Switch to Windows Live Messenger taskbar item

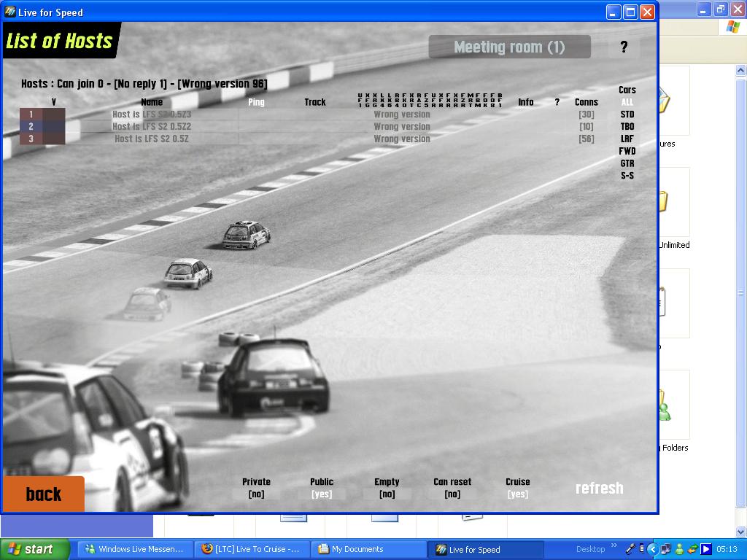pos(135,550)
